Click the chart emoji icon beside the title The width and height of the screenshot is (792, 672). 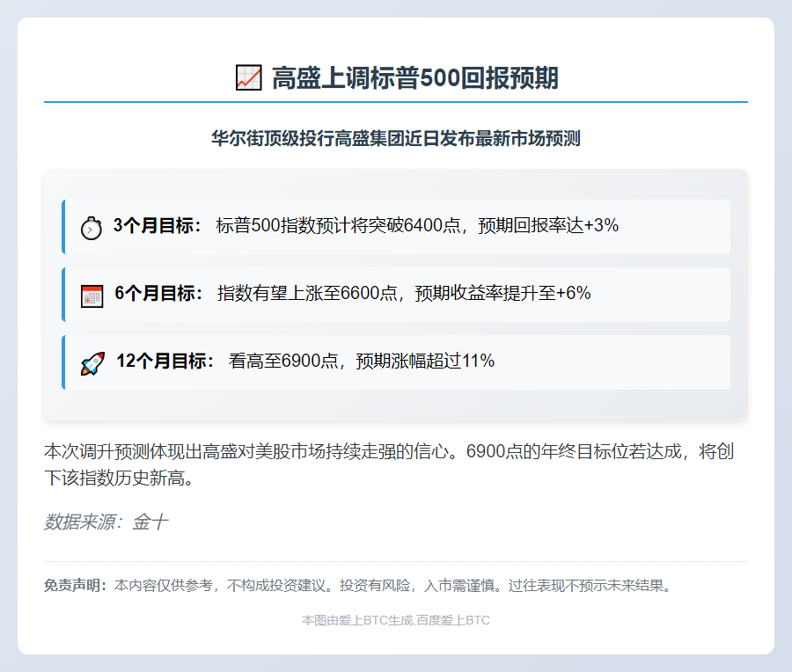[248, 77]
